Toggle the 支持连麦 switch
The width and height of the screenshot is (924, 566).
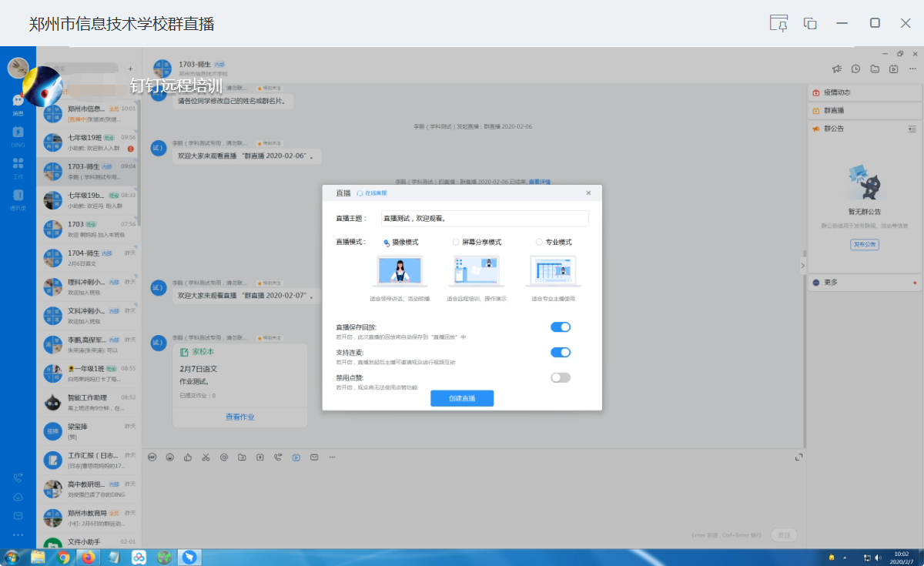pos(561,353)
